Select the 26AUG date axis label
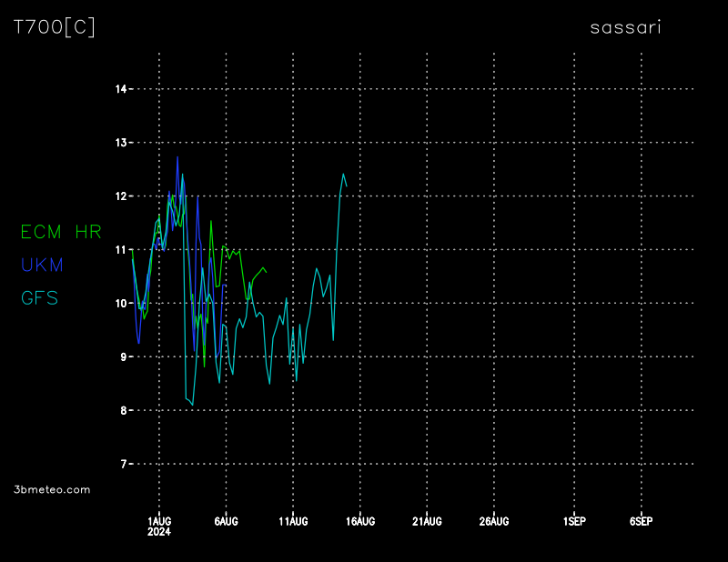The image size is (728, 562). click(x=494, y=521)
